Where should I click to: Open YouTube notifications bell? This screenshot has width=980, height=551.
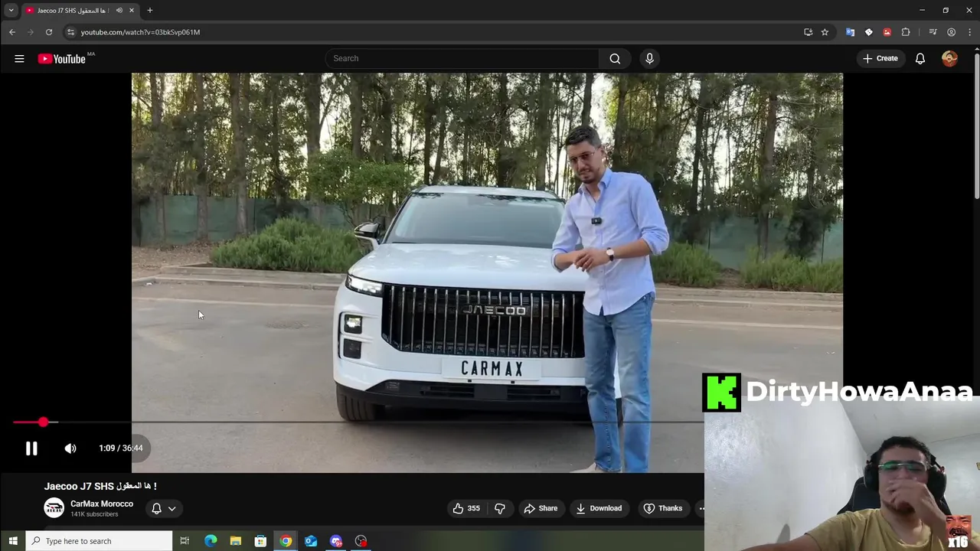[x=920, y=58]
